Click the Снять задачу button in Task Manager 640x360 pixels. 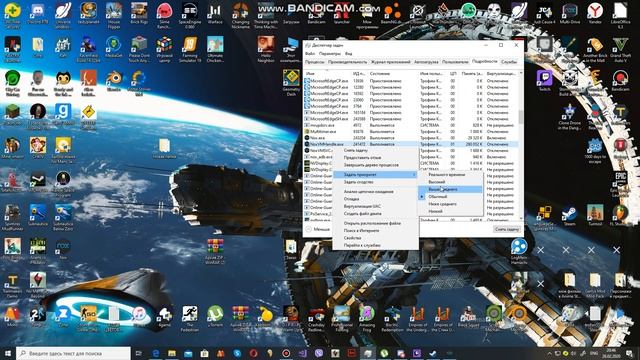coord(507,229)
